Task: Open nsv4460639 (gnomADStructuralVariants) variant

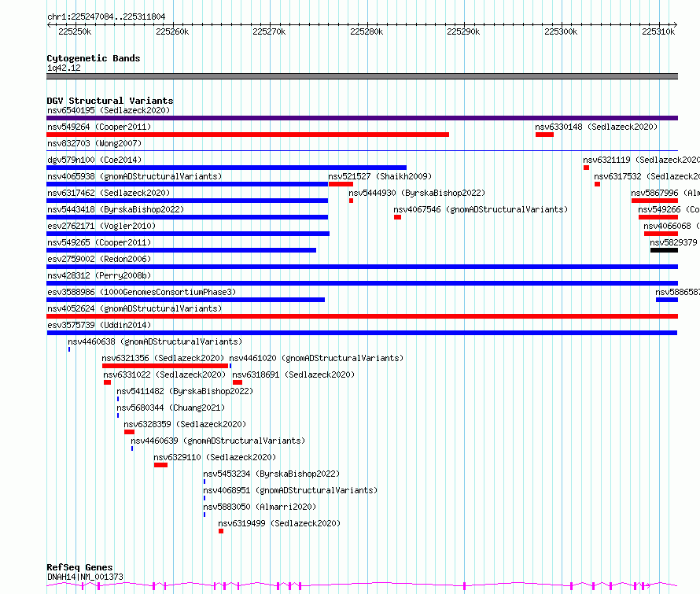Action: (218, 441)
